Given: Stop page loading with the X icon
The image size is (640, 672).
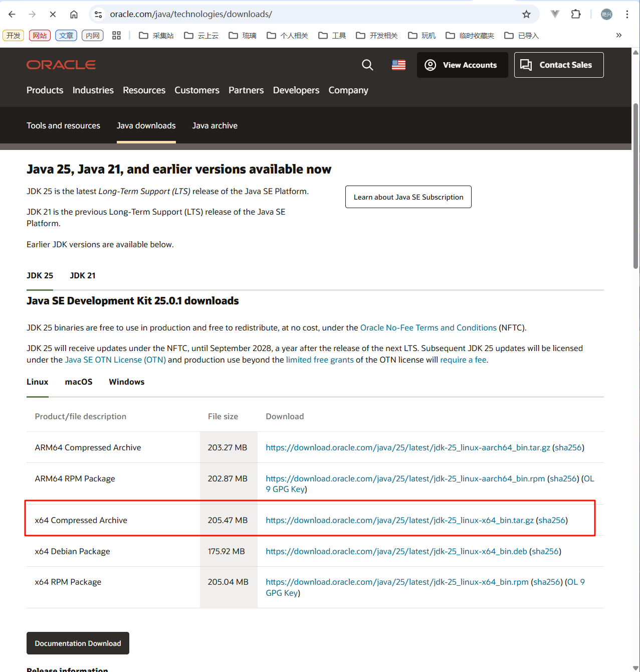Looking at the screenshot, I should pyautogui.click(x=53, y=15).
